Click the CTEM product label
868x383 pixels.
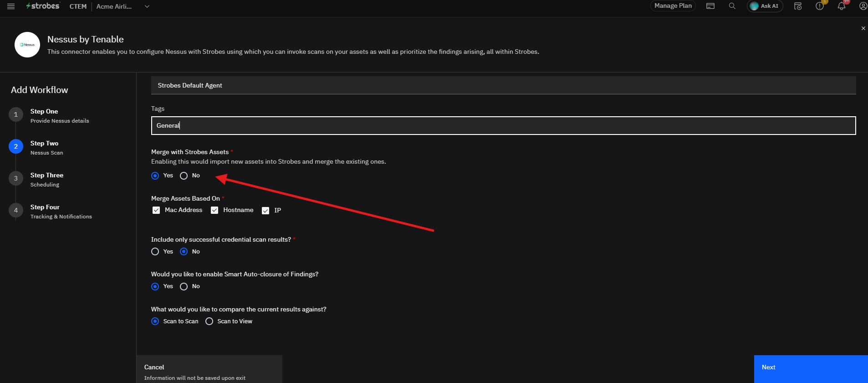click(78, 6)
